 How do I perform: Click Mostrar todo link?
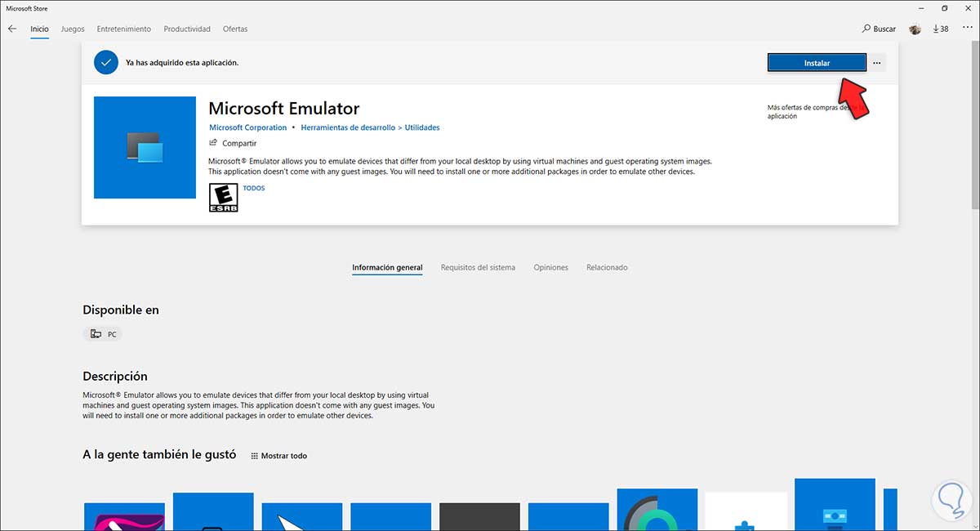click(x=284, y=456)
